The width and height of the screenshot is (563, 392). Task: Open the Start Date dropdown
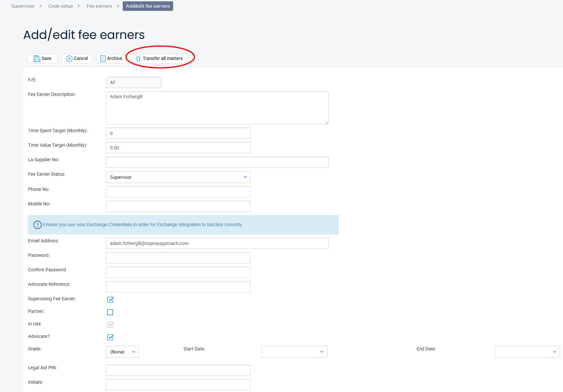[x=294, y=352]
